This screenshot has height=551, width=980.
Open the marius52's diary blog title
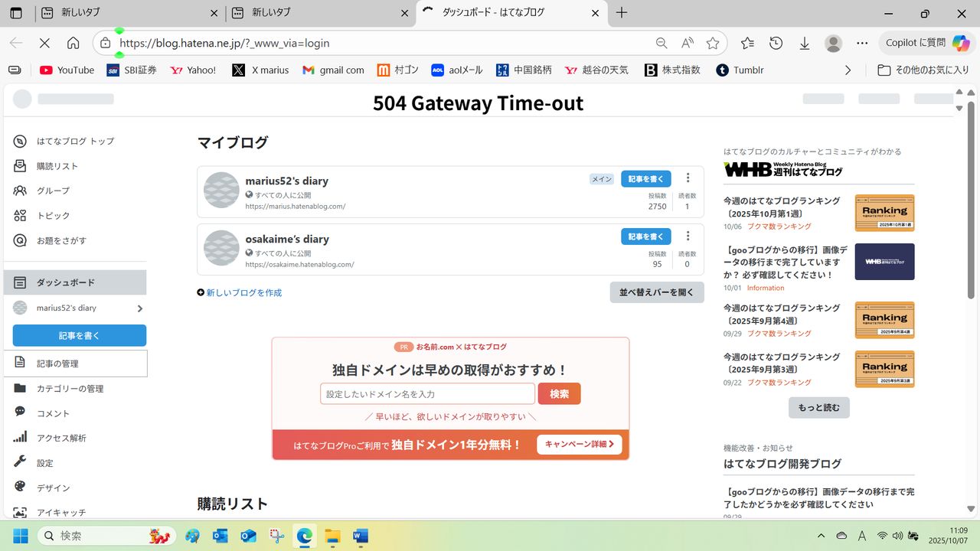pyautogui.click(x=287, y=181)
